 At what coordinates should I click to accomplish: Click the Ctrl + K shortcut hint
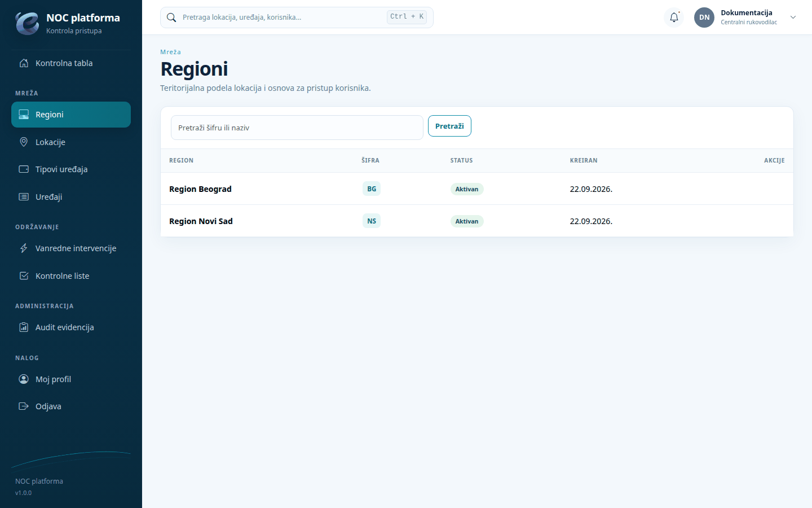click(x=407, y=17)
